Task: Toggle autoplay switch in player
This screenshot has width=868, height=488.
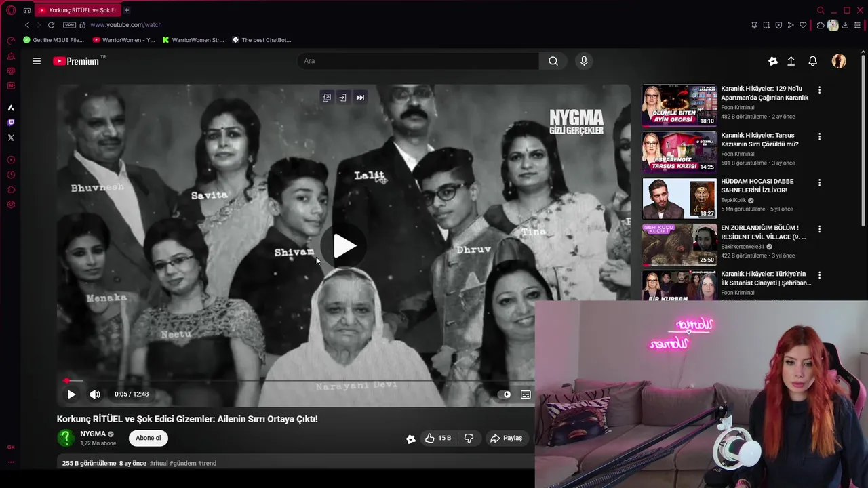Action: point(505,394)
